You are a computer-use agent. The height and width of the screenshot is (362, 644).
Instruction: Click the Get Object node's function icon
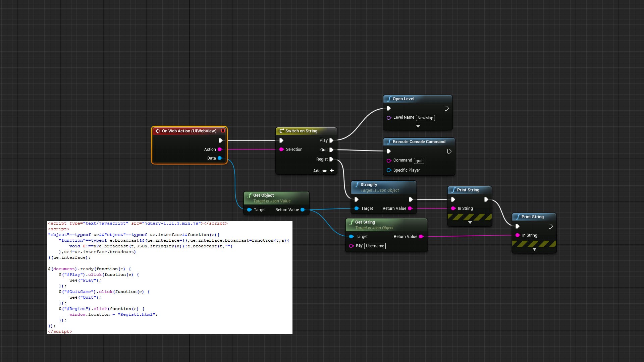pyautogui.click(x=250, y=195)
